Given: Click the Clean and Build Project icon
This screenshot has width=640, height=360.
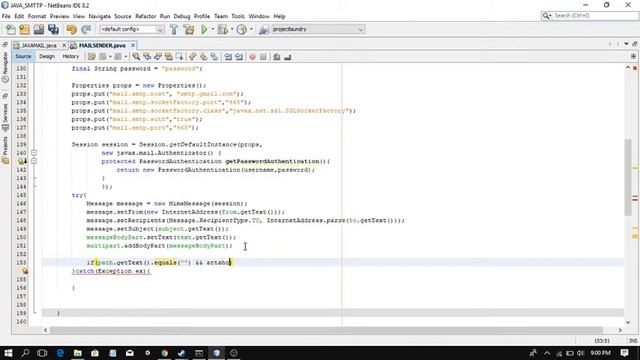Looking at the screenshot, I should (189, 29).
